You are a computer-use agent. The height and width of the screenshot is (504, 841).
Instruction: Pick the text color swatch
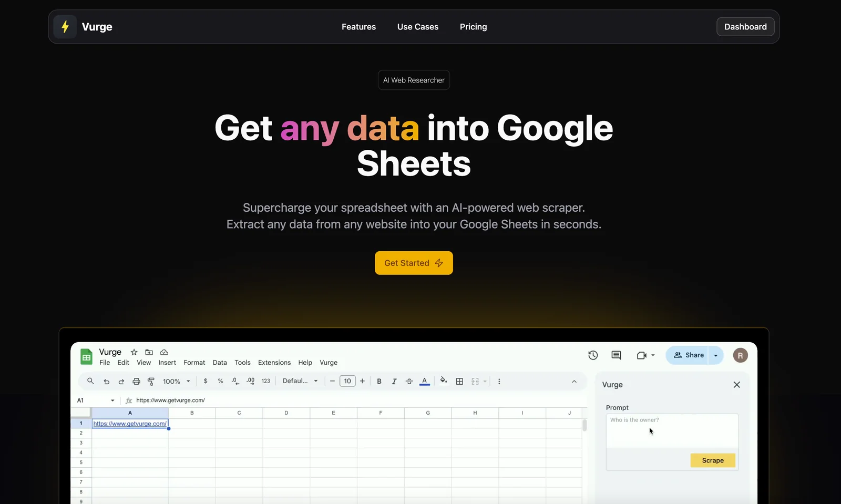(425, 381)
